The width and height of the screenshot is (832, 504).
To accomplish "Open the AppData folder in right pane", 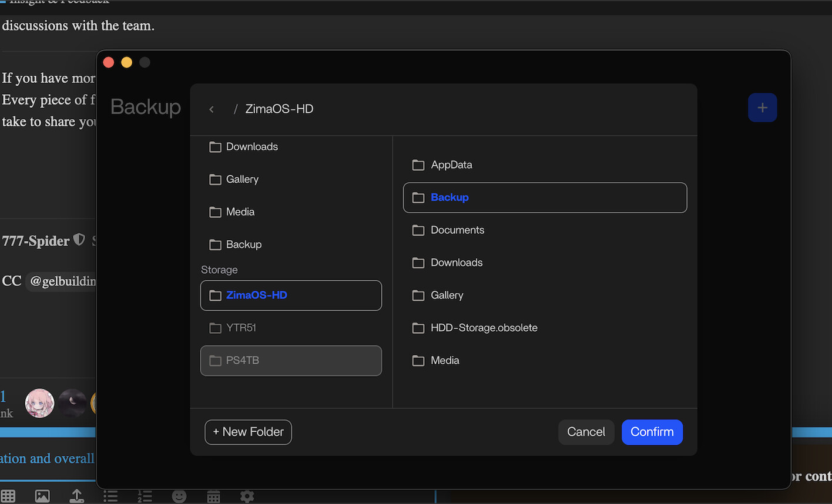I will (451, 165).
